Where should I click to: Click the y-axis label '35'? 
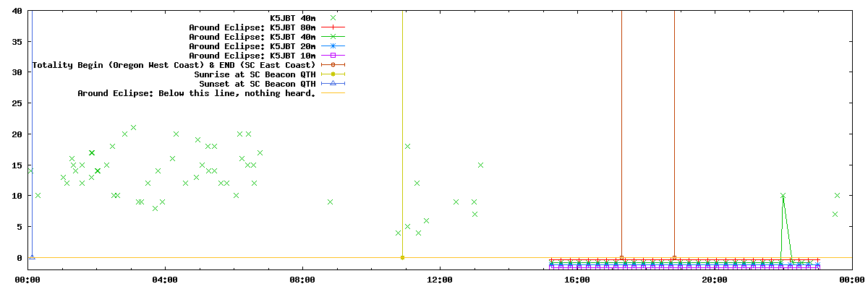(x=17, y=42)
